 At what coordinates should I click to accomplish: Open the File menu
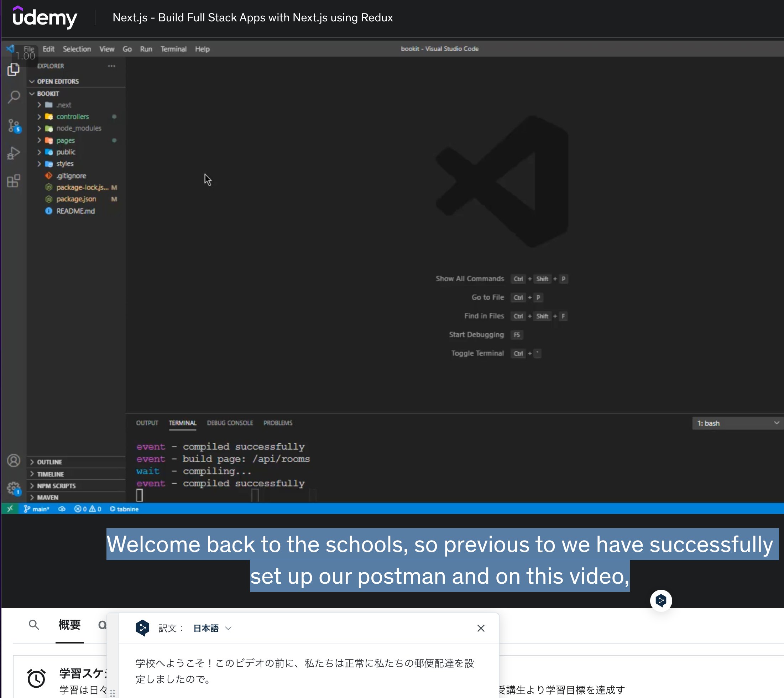29,49
